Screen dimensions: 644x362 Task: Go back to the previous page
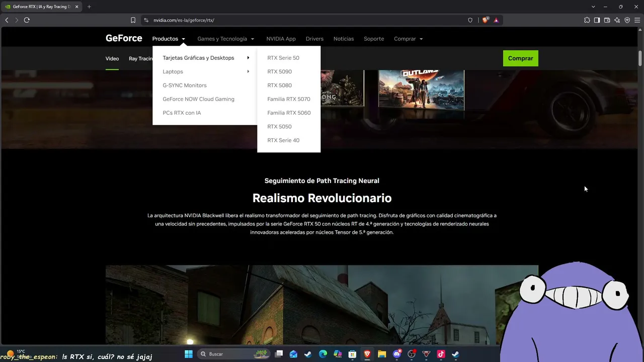[7, 20]
